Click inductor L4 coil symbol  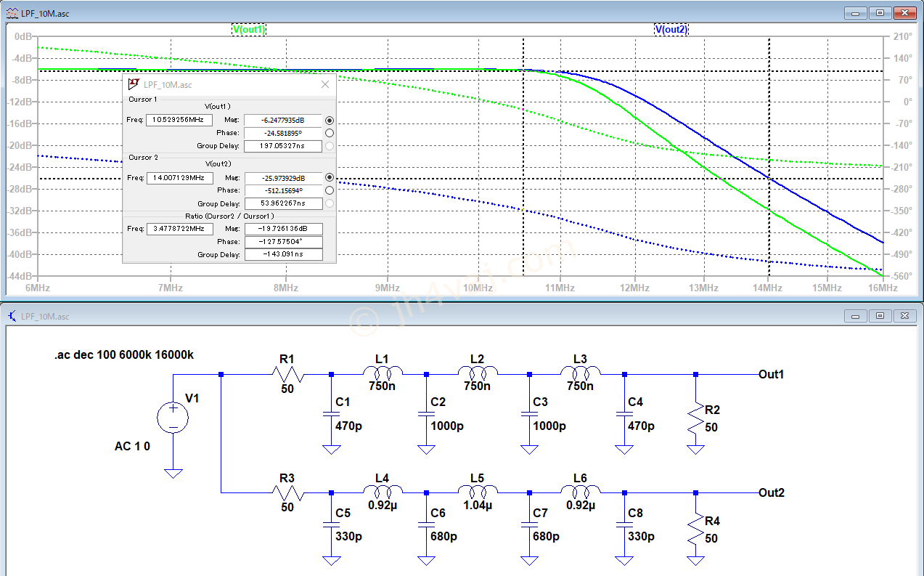tap(383, 492)
